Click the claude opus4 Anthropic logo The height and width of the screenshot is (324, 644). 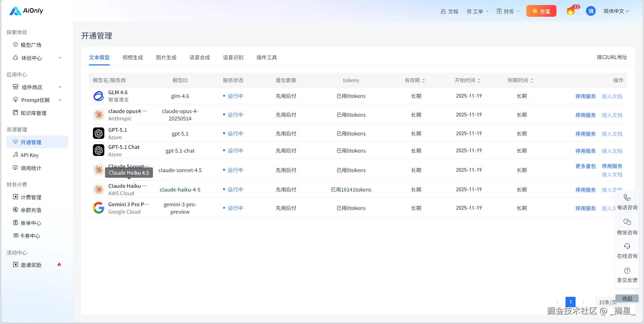coord(99,115)
